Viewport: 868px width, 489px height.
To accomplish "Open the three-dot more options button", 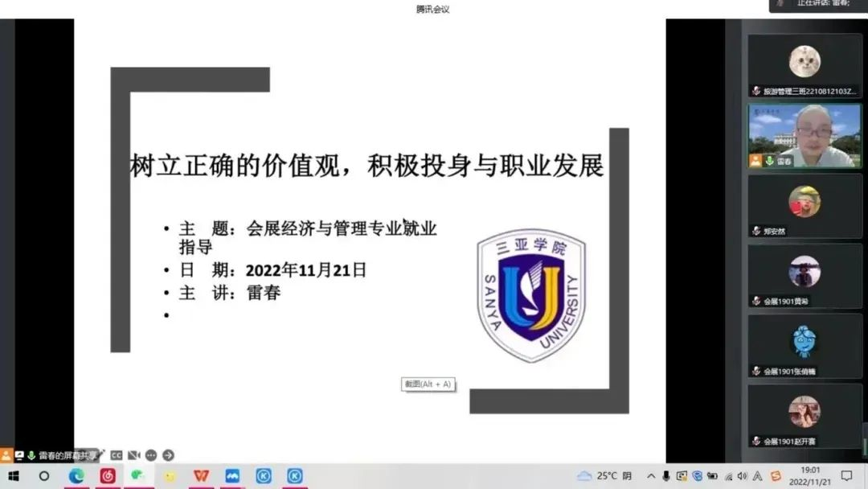I will click(x=151, y=455).
